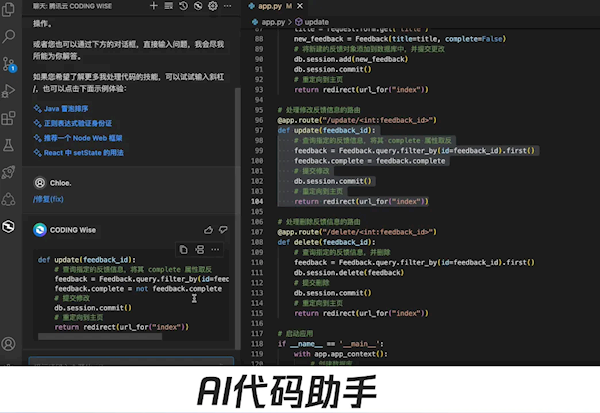The width and height of the screenshot is (600, 413).
Task: Give thumbs up to CODING Wise reply
Action: 209,229
